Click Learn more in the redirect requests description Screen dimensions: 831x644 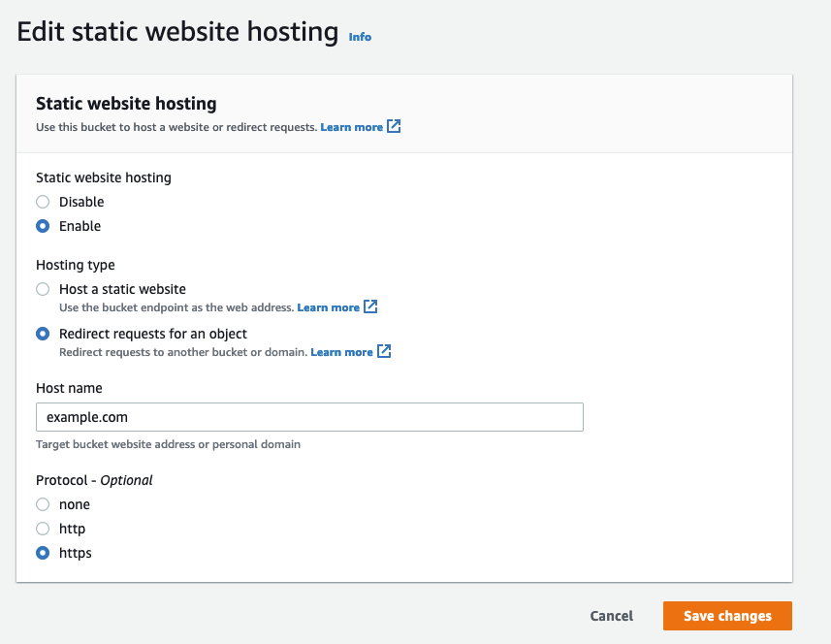[x=344, y=351]
